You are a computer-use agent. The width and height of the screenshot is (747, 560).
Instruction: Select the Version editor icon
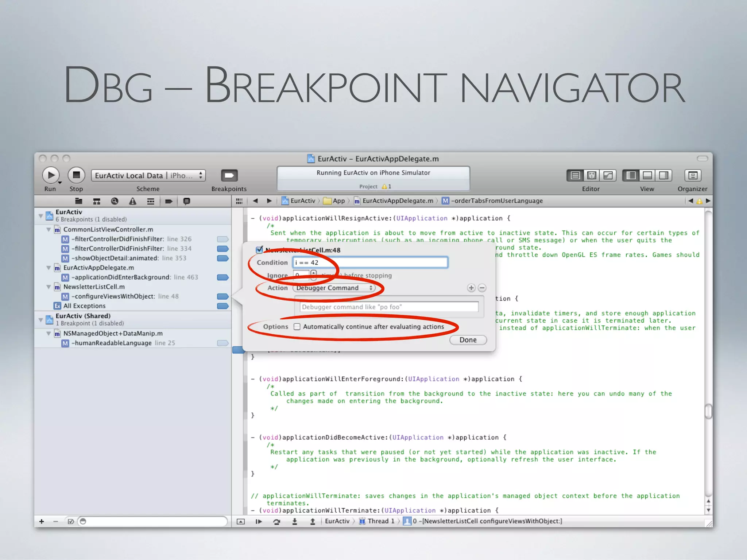[x=608, y=175]
